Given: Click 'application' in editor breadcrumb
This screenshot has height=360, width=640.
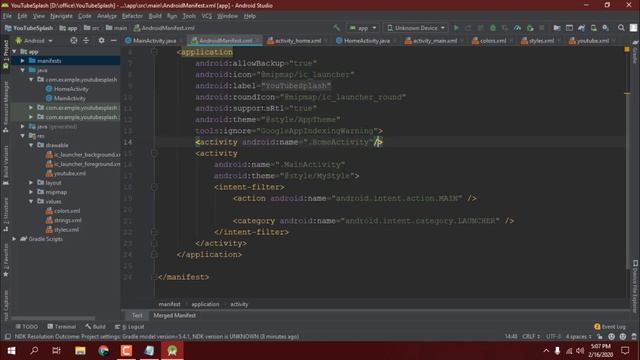Looking at the screenshot, I should pyautogui.click(x=205, y=304).
